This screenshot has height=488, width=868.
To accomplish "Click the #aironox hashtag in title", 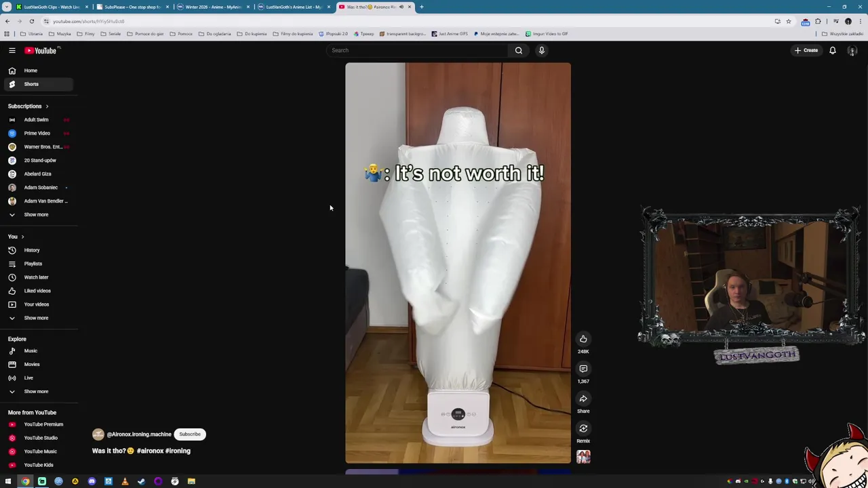I will (151, 451).
